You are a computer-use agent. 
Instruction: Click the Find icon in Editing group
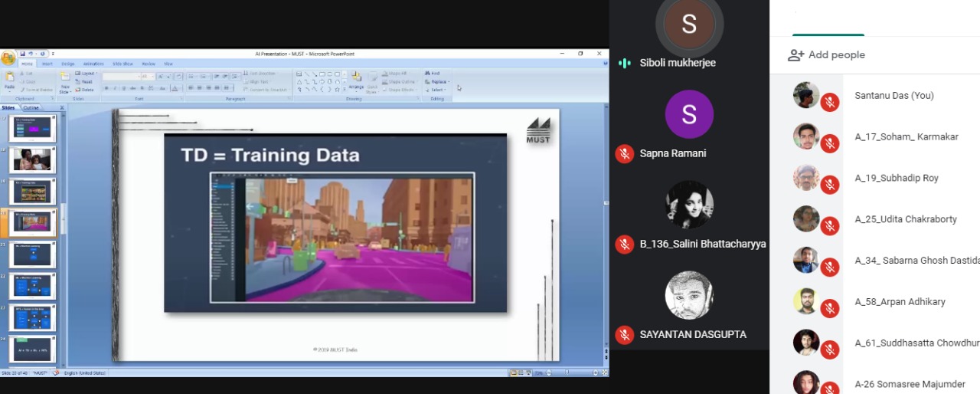pos(433,74)
